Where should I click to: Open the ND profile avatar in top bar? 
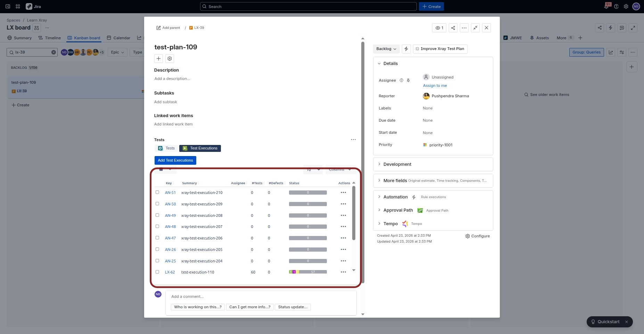click(x=636, y=6)
